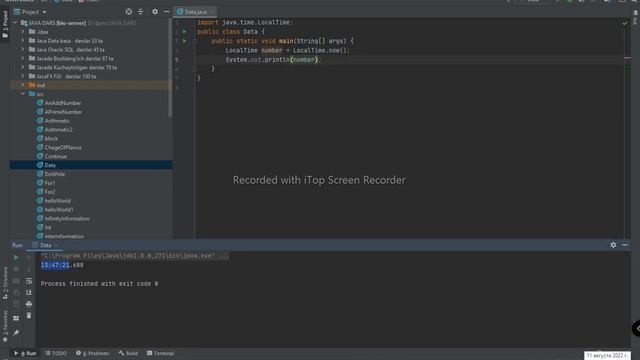Click the highlighted time output in console

(55, 265)
